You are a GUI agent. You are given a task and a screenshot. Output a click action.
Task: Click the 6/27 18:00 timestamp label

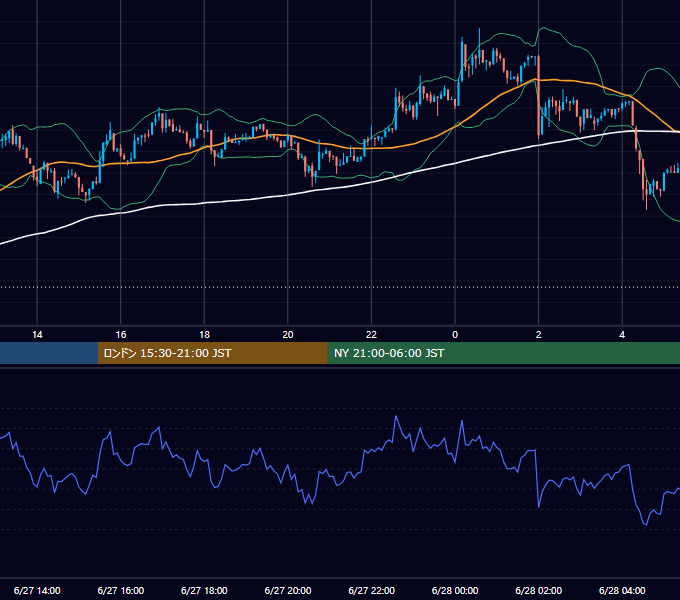point(204,590)
